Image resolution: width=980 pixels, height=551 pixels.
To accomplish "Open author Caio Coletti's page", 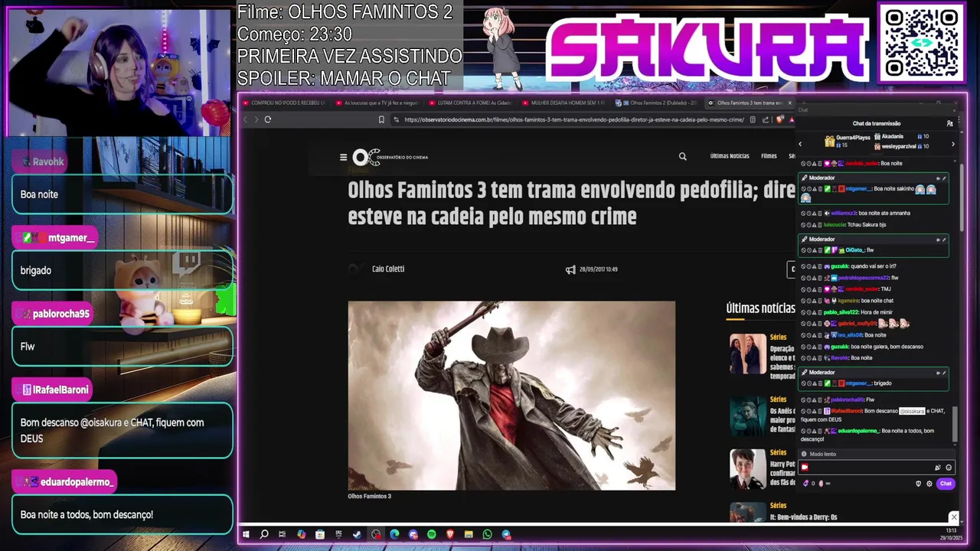I will tap(388, 269).
